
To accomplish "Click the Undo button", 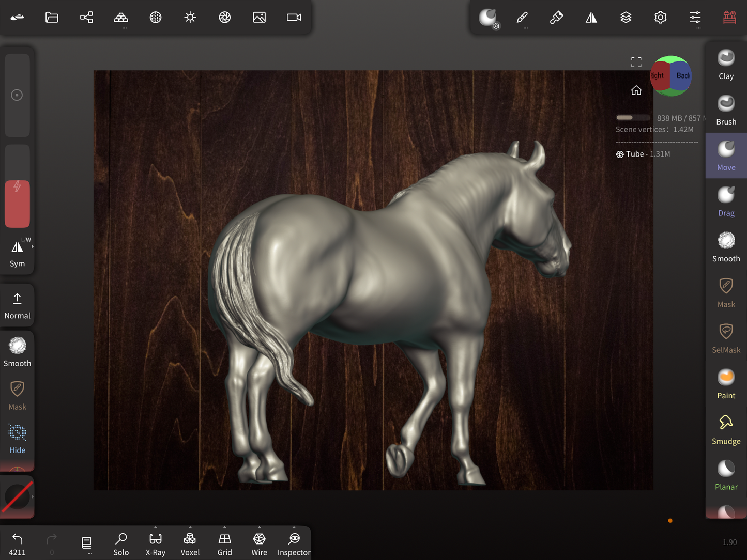I will [17, 544].
